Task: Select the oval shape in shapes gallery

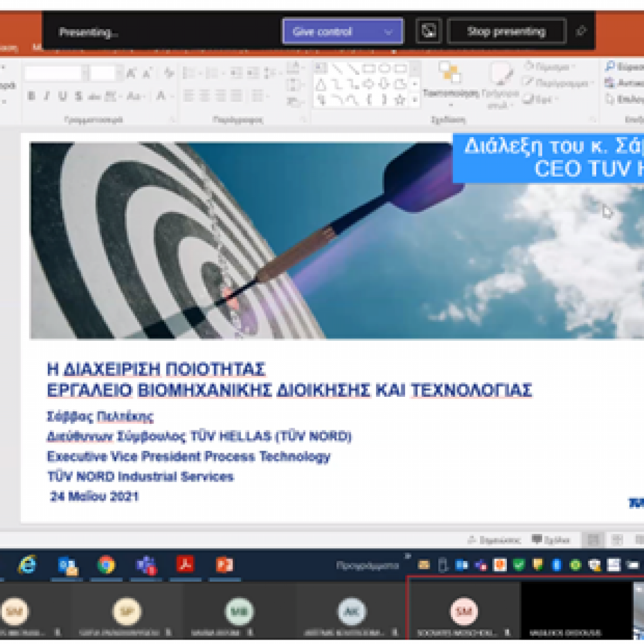Action: pyautogui.click(x=385, y=68)
